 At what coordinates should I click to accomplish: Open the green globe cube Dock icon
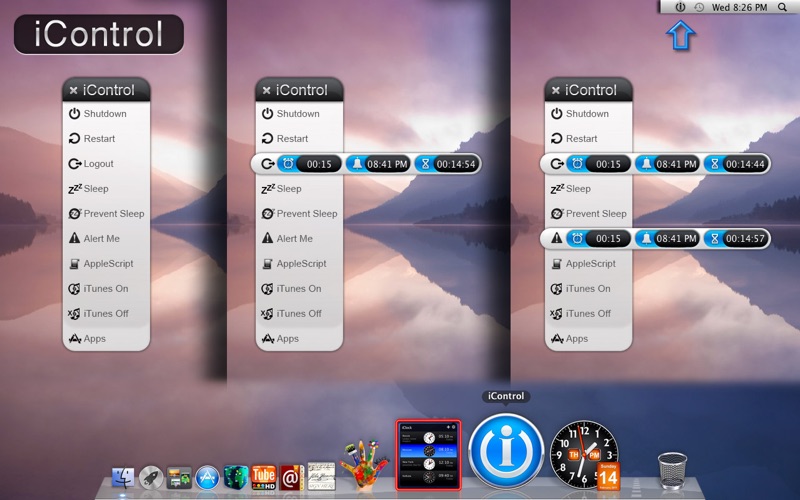236,478
